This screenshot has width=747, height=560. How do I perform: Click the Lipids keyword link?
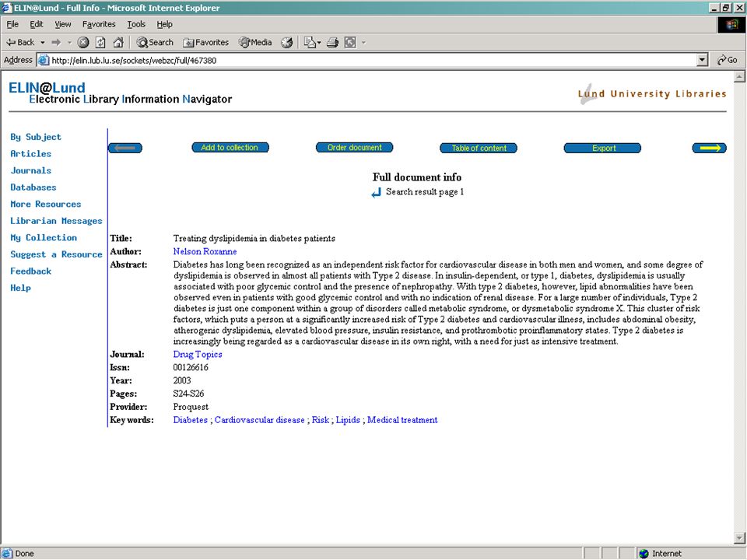tap(348, 420)
